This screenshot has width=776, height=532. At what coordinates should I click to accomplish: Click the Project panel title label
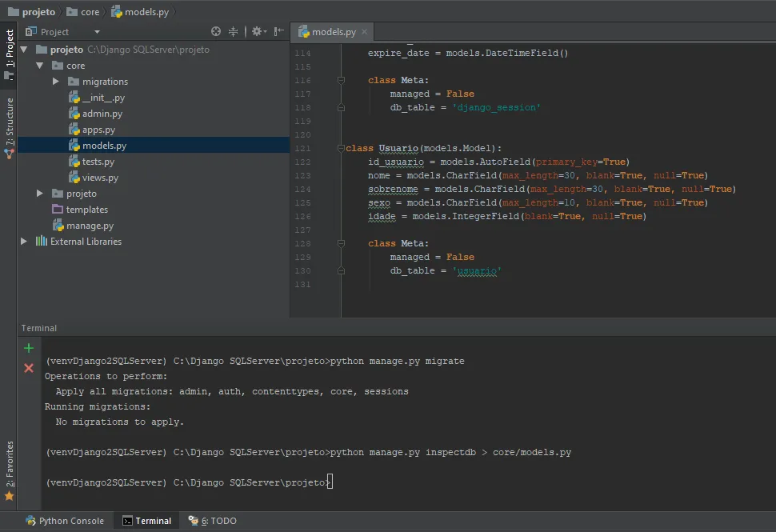click(x=54, y=32)
